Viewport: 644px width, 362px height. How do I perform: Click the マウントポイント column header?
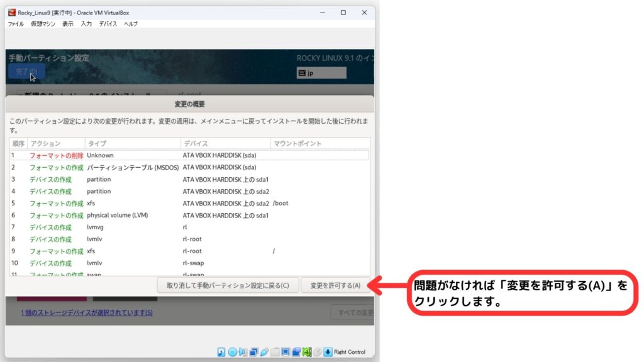[x=320, y=143]
